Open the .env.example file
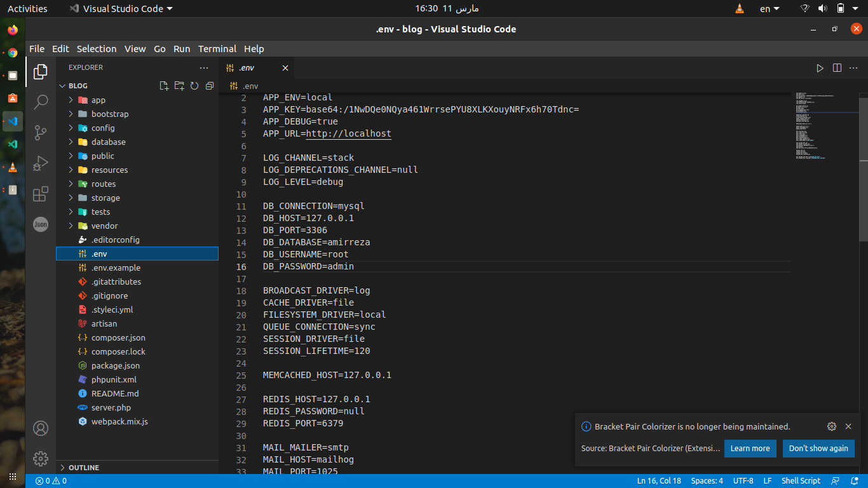The width and height of the screenshot is (868, 488). pyautogui.click(x=137, y=268)
